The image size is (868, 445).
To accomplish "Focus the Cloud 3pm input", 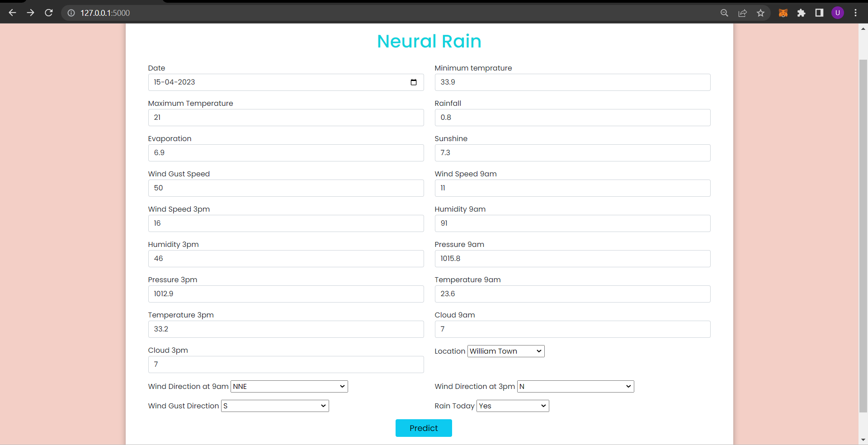I will 286,365.
